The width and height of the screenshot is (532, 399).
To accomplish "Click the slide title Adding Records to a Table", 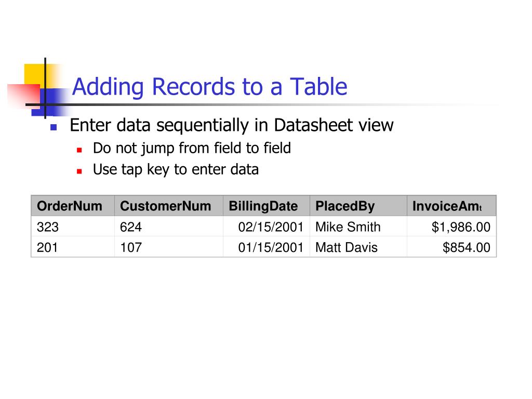I will click(210, 87).
